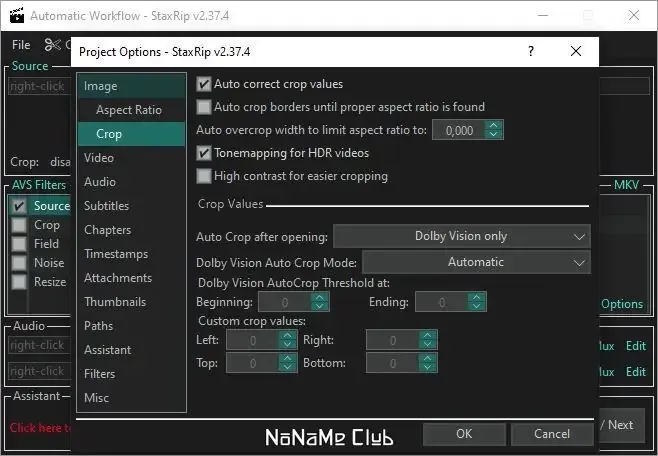The width and height of the screenshot is (658, 456).
Task: Enable High contrast for easier cropping
Action: coord(204,176)
